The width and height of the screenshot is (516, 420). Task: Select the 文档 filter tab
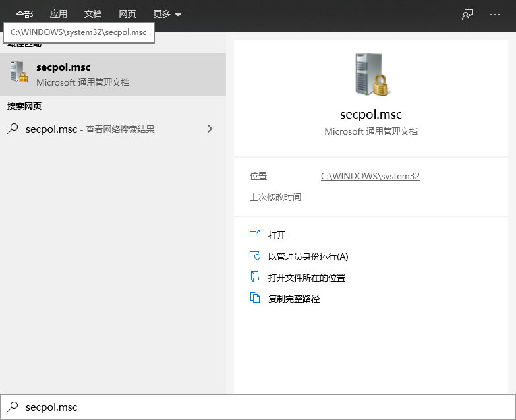pyautogui.click(x=93, y=15)
